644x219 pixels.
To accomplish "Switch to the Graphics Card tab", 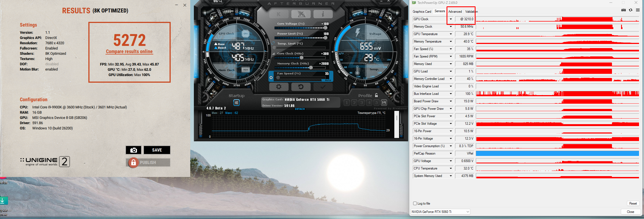I will pos(422,12).
